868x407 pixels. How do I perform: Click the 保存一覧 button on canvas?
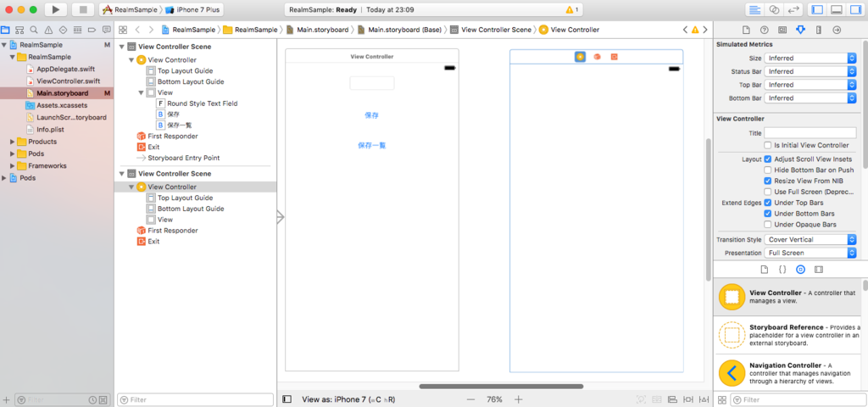[371, 146]
